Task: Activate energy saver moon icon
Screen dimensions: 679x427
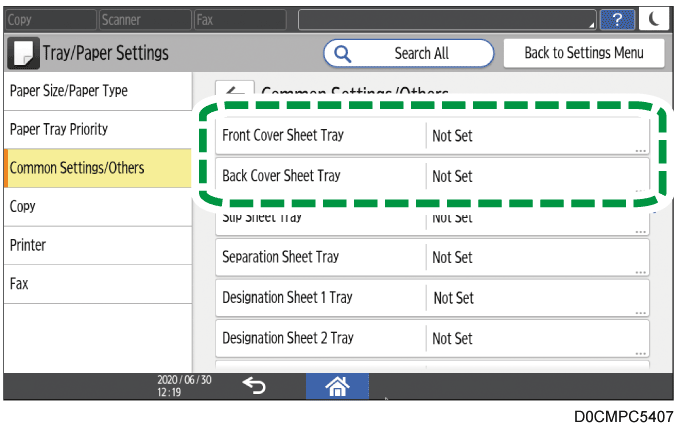Action: [655, 19]
